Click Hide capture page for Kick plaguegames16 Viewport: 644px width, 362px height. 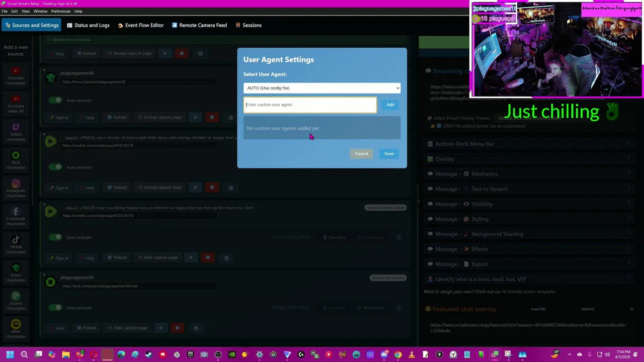coord(127,328)
